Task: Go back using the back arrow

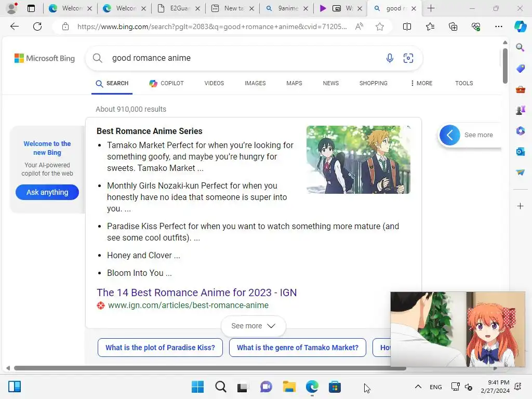Action: [x=14, y=26]
